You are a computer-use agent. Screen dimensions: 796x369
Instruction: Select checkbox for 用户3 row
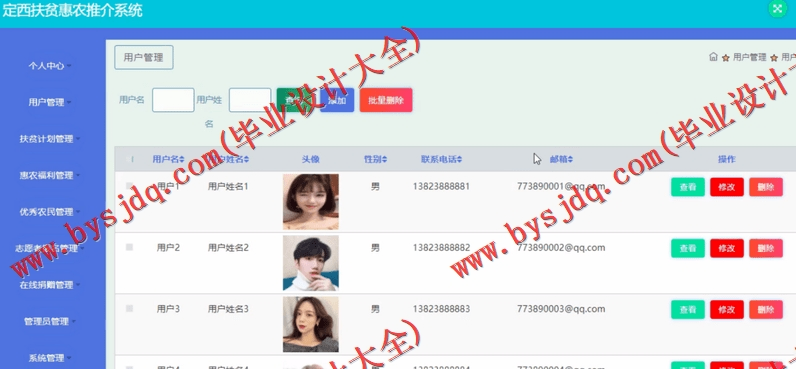(x=129, y=308)
